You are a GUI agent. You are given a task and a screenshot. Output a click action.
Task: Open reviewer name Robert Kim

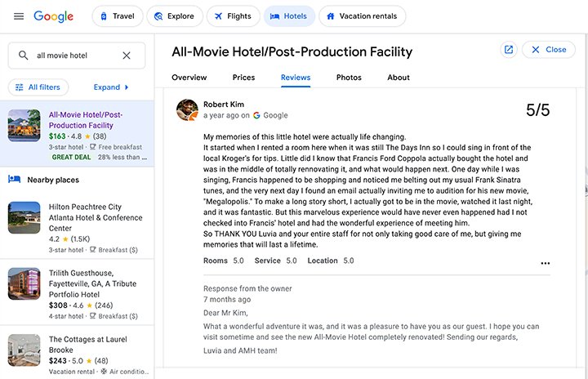pos(224,105)
